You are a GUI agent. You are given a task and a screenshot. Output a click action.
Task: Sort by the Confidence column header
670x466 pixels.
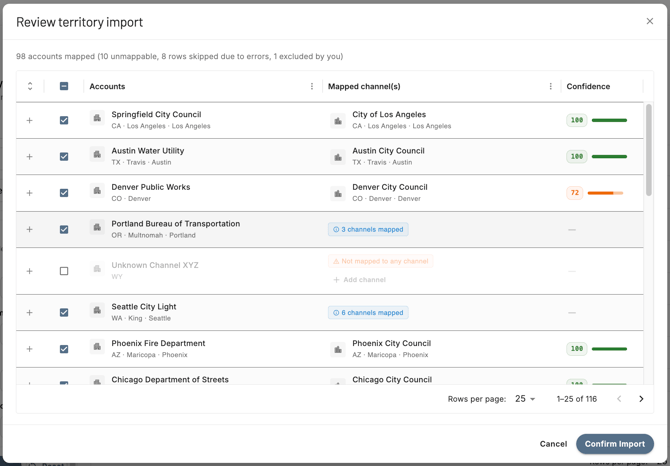(x=588, y=86)
